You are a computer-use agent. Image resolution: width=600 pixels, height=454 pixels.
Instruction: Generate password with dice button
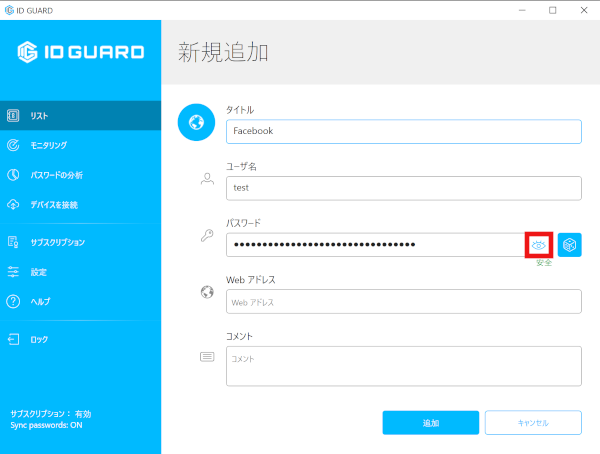[x=569, y=245]
